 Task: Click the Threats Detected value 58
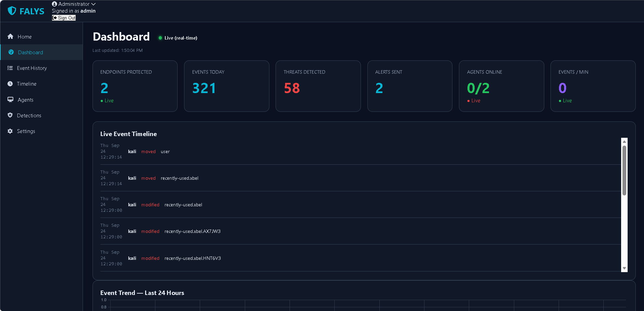point(292,88)
